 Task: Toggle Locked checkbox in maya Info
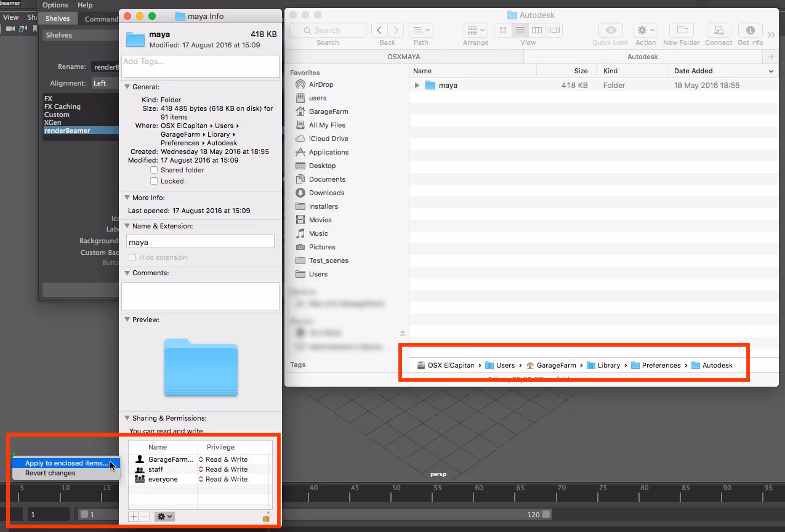coord(154,181)
